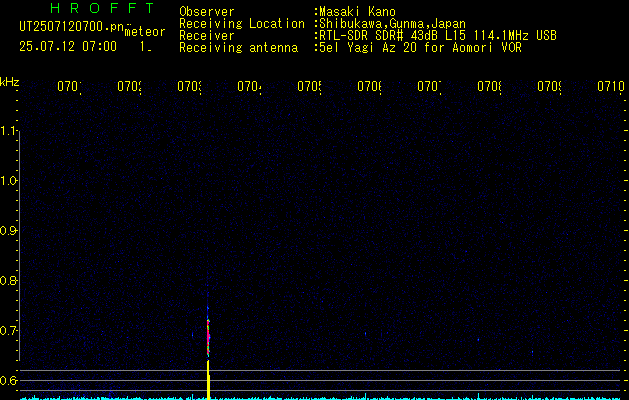Click the 0706 time axis marker
Screen dimensions: 629x400
pyautogui.click(x=369, y=86)
